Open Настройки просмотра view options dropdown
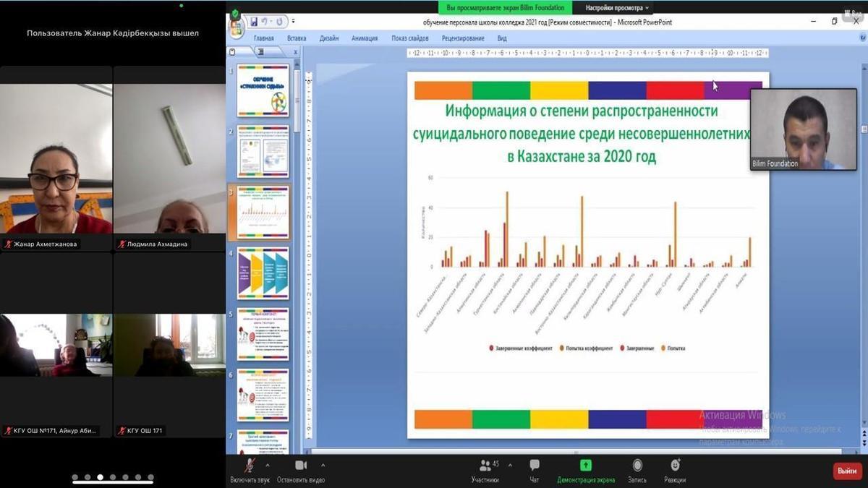The width and height of the screenshot is (868, 488). [x=617, y=7]
